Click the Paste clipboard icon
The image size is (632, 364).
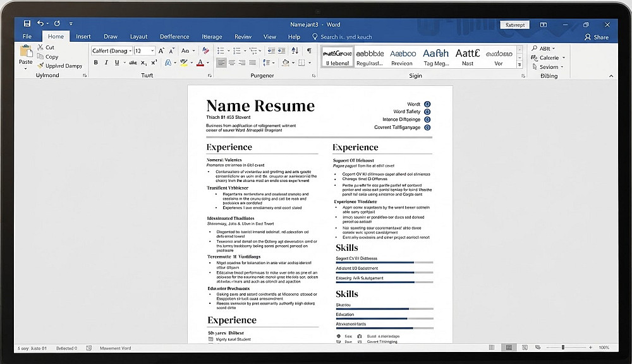(x=26, y=52)
